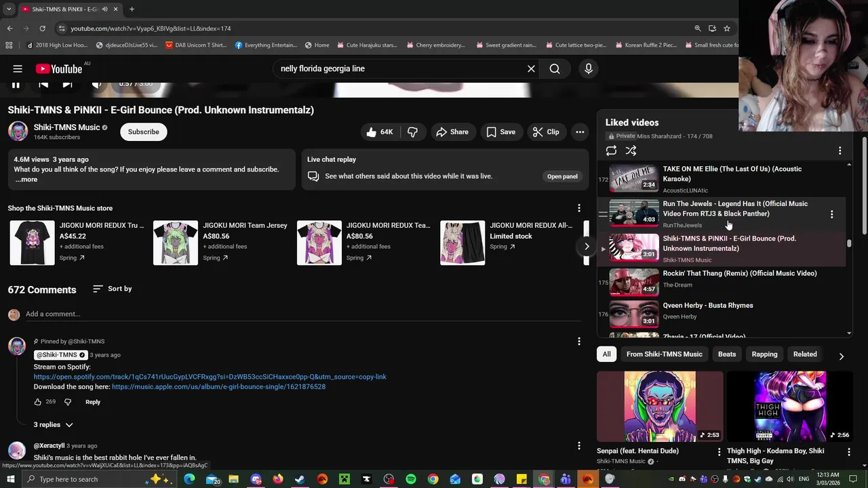This screenshot has height=488, width=868.
Task: Open Microsoft Teams from the taskbar
Action: [566, 479]
